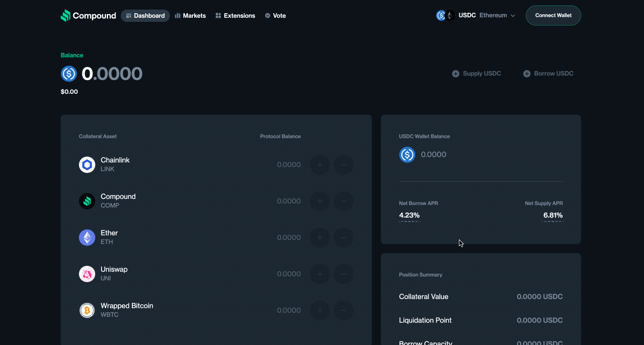Click the plus button next to Wrapped Bitcoin

[x=320, y=310]
